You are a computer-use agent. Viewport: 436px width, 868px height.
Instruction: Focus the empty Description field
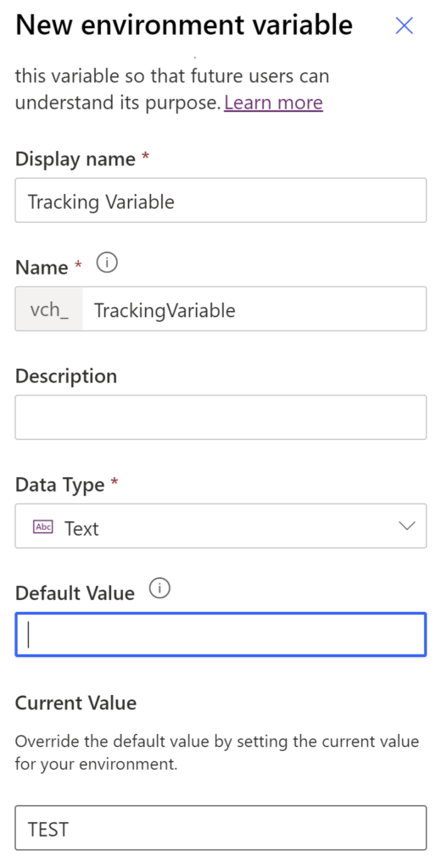click(221, 417)
